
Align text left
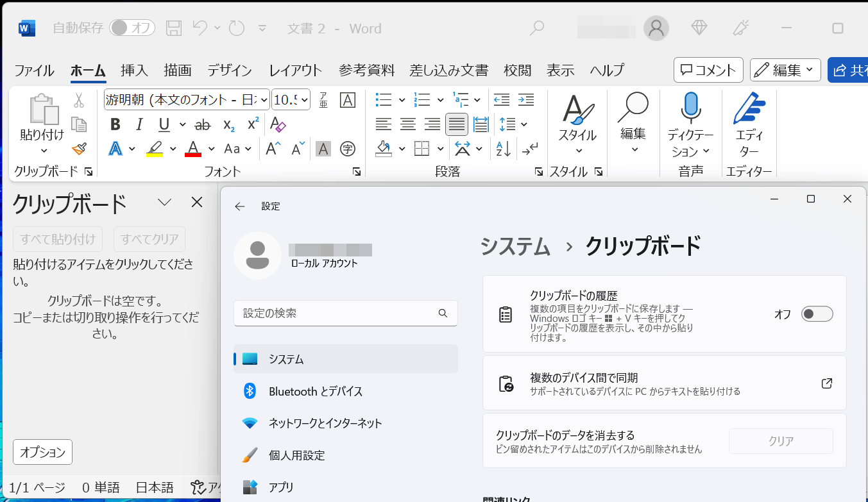(384, 124)
